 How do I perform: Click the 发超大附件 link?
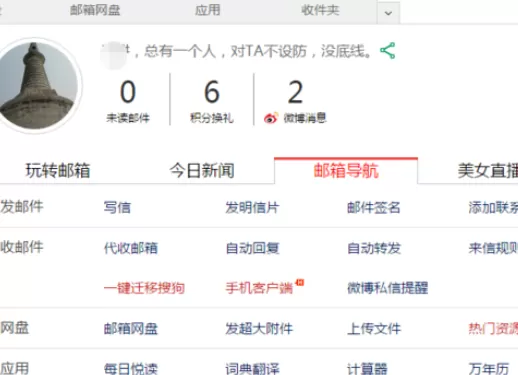click(x=259, y=329)
